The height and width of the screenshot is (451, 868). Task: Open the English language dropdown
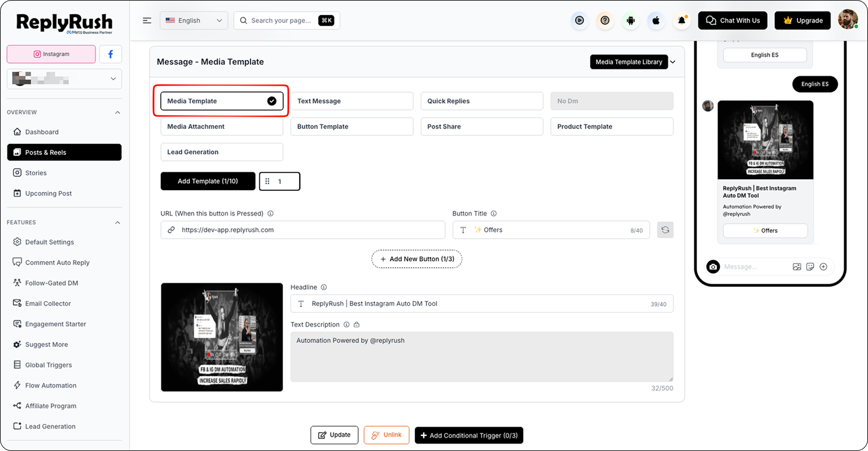(x=194, y=20)
